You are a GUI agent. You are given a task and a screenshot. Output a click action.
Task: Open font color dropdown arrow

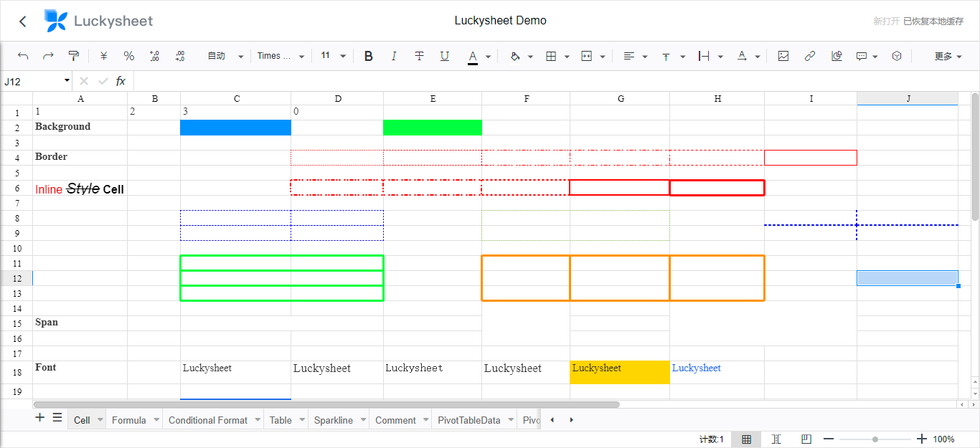click(489, 57)
